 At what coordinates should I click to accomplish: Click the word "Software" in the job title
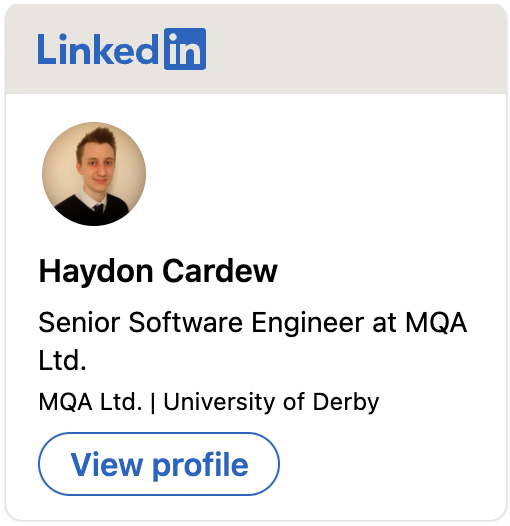pos(186,322)
